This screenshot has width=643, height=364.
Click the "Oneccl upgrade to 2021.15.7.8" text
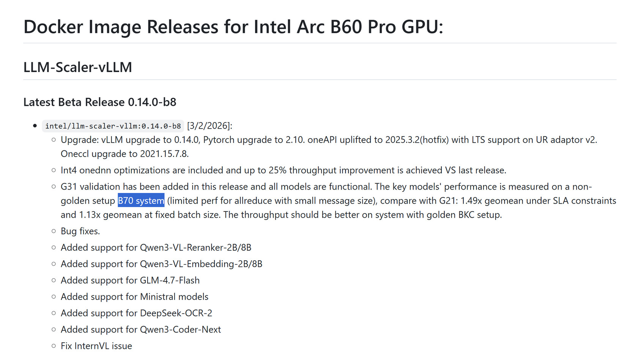tap(125, 154)
